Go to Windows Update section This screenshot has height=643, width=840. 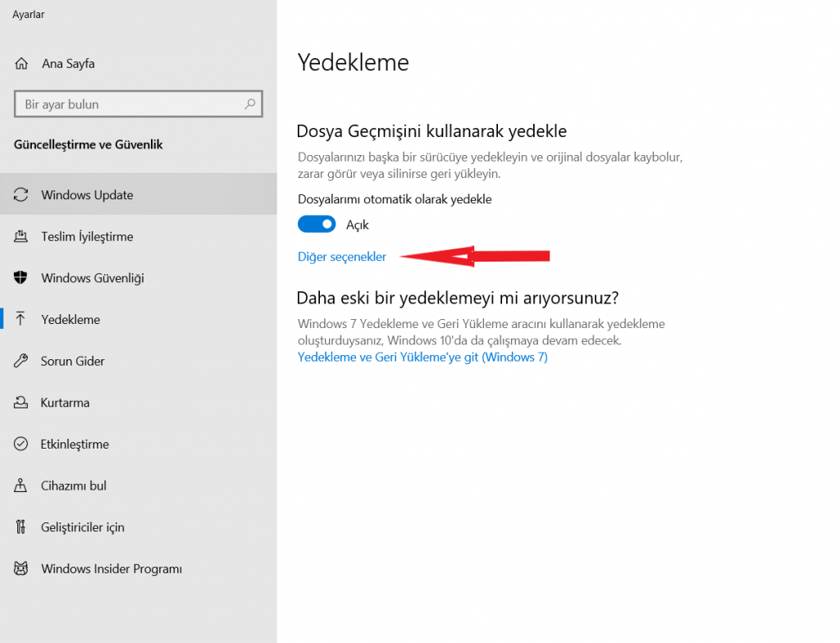pos(138,194)
